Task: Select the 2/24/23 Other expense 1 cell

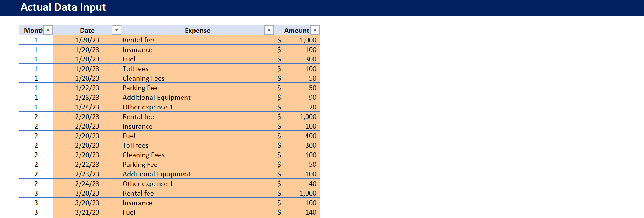Action: [197, 183]
